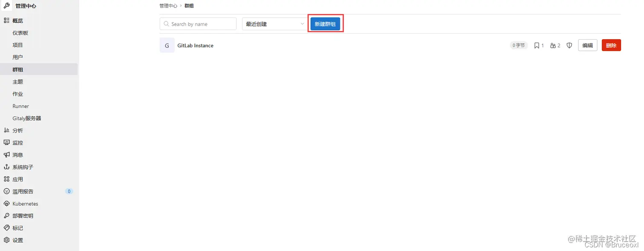Image resolution: width=644 pixels, height=251 pixels.
Task: Click the 标记 label tag icon
Action: (6, 228)
